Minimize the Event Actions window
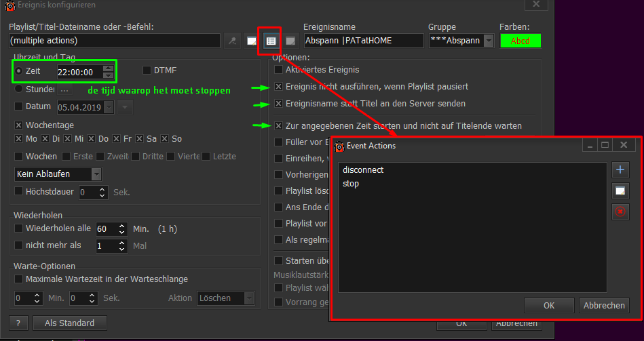 [590, 145]
